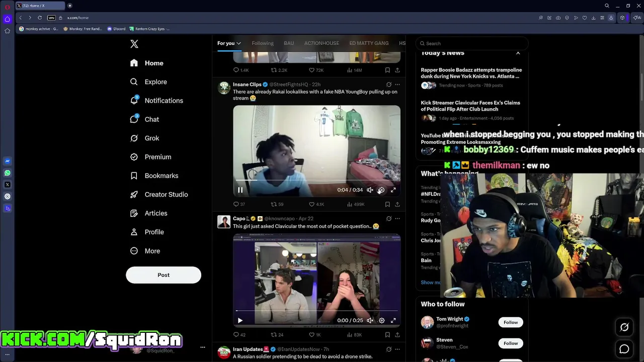Open settings gear on Insane Clips video
Image resolution: width=644 pixels, height=362 pixels.
point(381,190)
